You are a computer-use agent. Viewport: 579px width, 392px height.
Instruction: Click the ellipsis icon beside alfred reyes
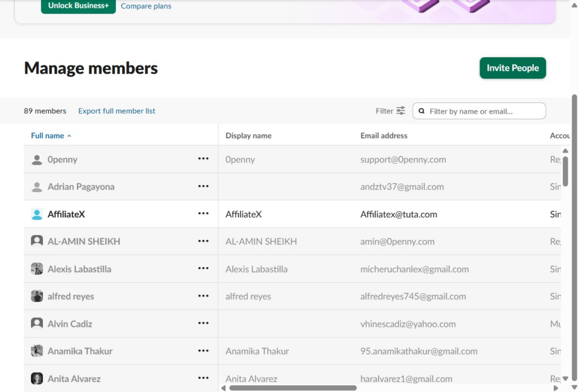[x=204, y=296]
